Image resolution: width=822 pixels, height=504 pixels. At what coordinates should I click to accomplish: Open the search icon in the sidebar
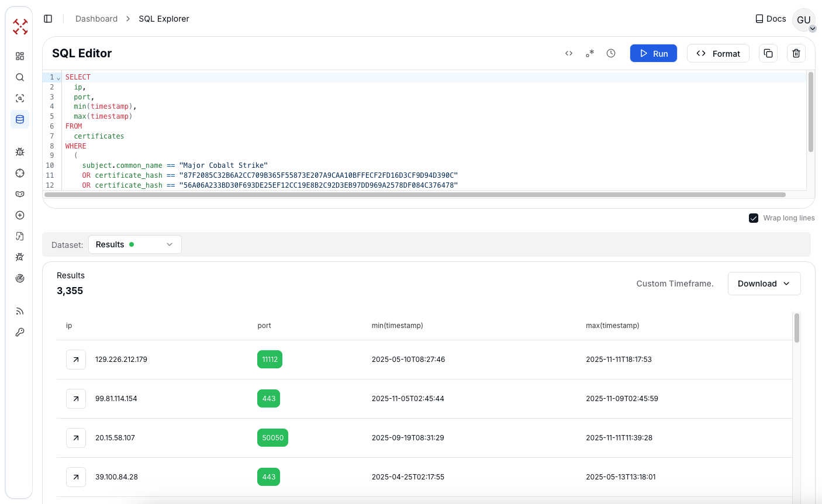20,77
